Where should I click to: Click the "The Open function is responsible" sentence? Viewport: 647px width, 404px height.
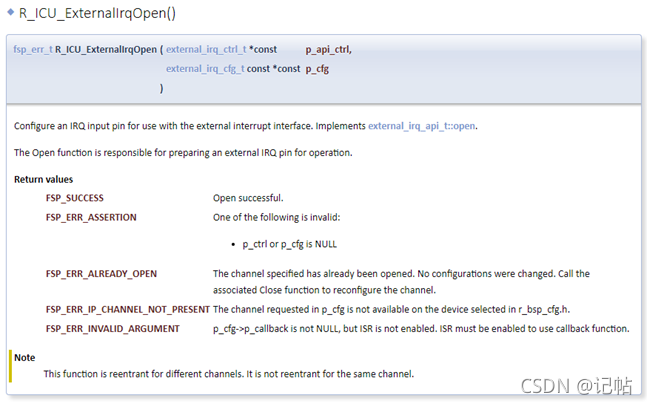(183, 153)
